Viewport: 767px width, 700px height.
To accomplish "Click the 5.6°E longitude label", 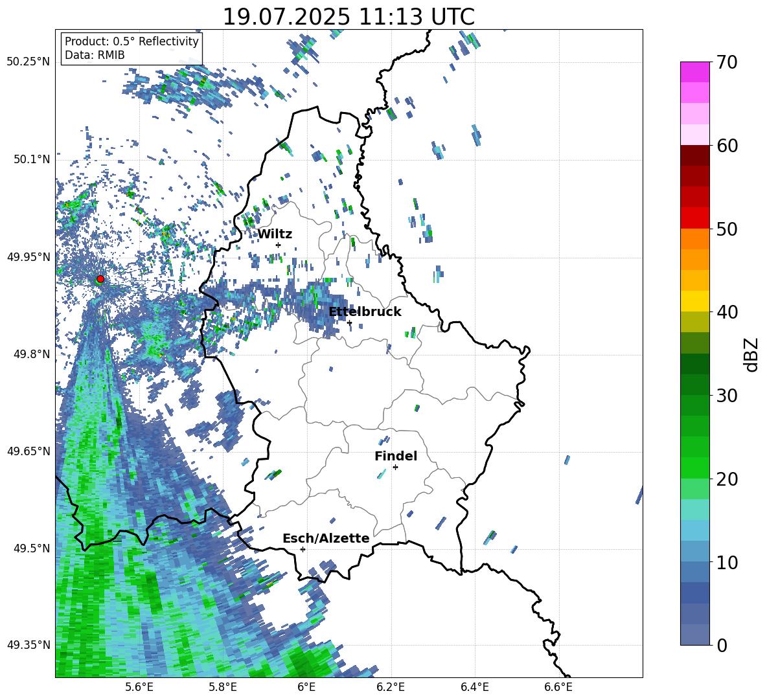I will tap(139, 687).
